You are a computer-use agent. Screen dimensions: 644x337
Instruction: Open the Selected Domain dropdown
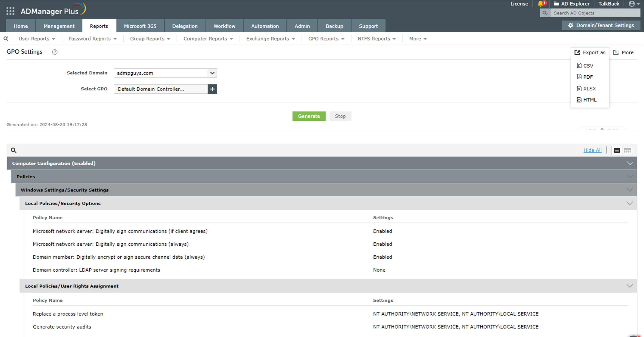[212, 73]
